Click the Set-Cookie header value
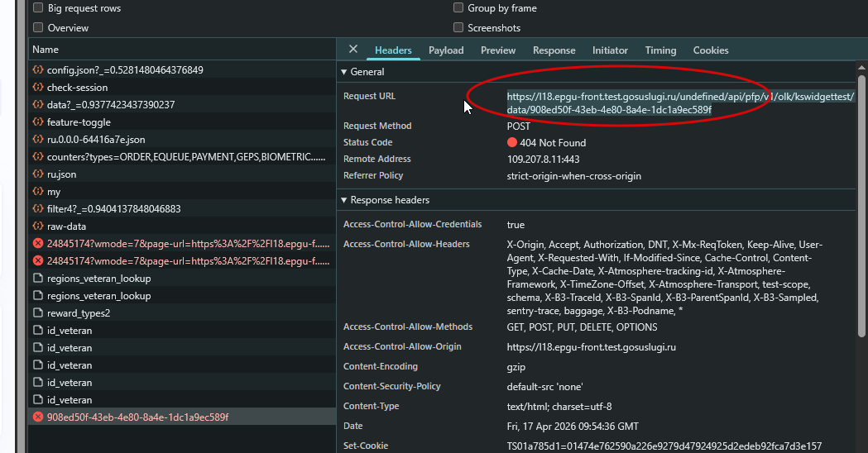868x453 pixels. (664, 446)
